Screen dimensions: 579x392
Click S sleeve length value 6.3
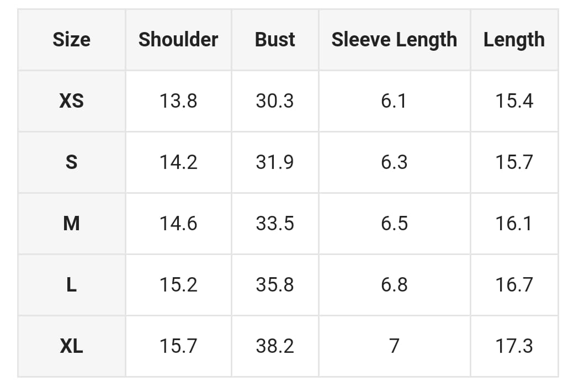pos(394,162)
